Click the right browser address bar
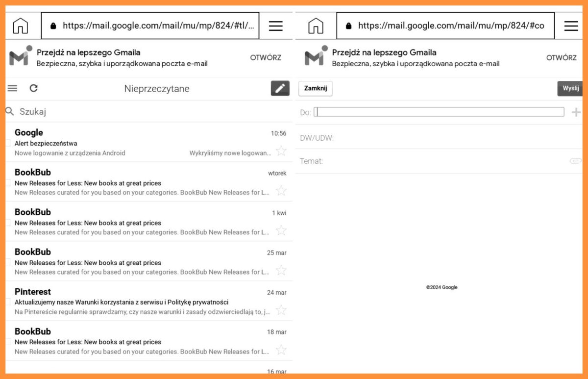Viewport: 588px width, 379px height. (x=445, y=26)
